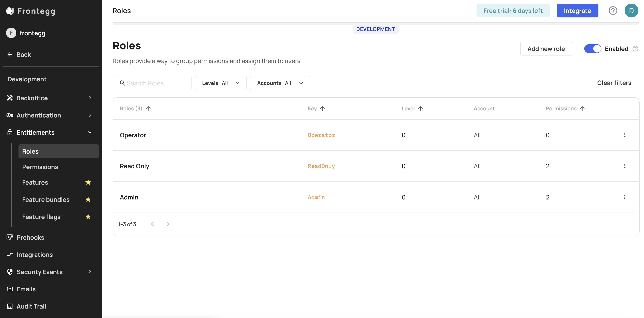Viewport: 644px width, 318px height.
Task: Open the Levels filter dropdown
Action: (x=221, y=83)
